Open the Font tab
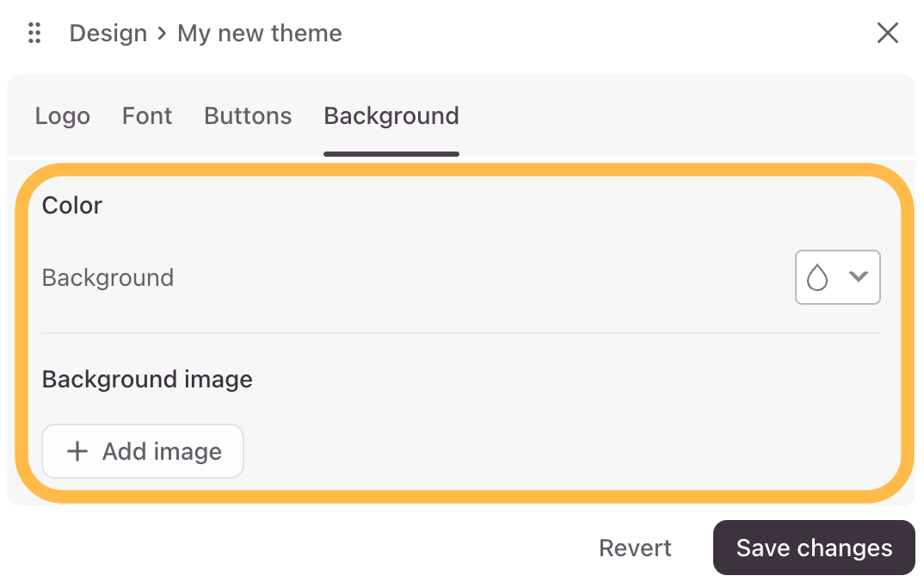Screen dimensions: 924x582 pyautogui.click(x=147, y=115)
